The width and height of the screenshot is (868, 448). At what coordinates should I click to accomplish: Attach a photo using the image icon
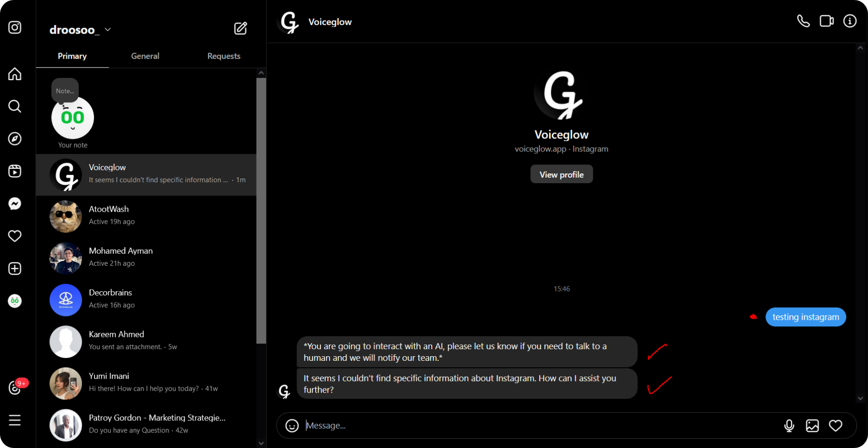pyautogui.click(x=813, y=426)
